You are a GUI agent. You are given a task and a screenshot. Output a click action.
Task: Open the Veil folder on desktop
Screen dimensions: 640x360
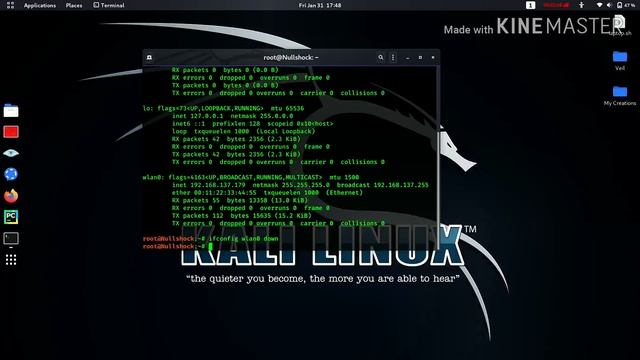click(620, 60)
